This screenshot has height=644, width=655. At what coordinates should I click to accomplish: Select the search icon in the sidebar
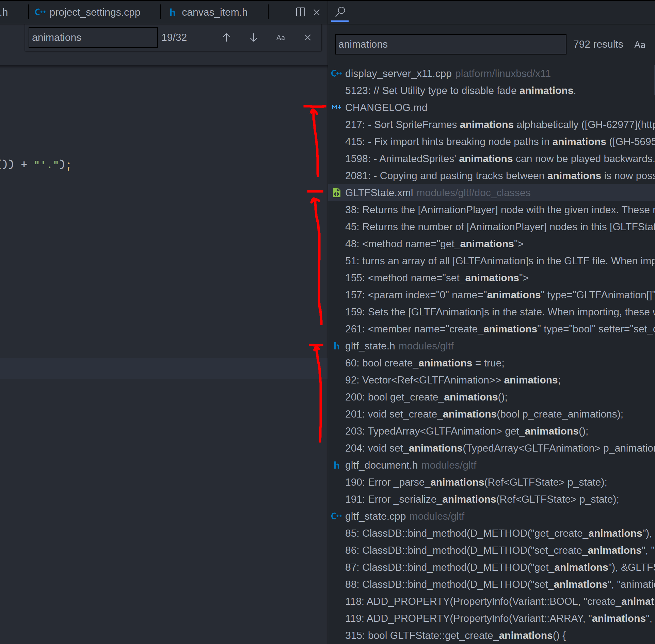pos(339,12)
